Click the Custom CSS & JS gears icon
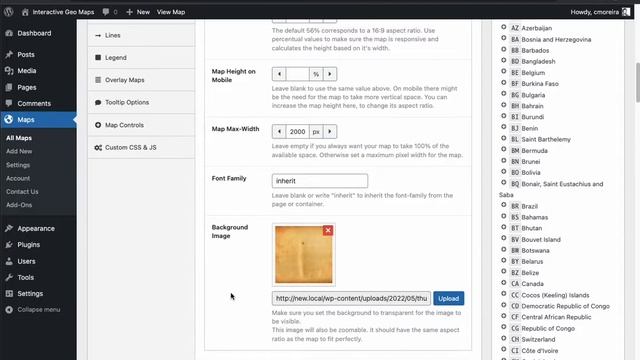Viewport: 640px width, 360px height. pos(98,147)
